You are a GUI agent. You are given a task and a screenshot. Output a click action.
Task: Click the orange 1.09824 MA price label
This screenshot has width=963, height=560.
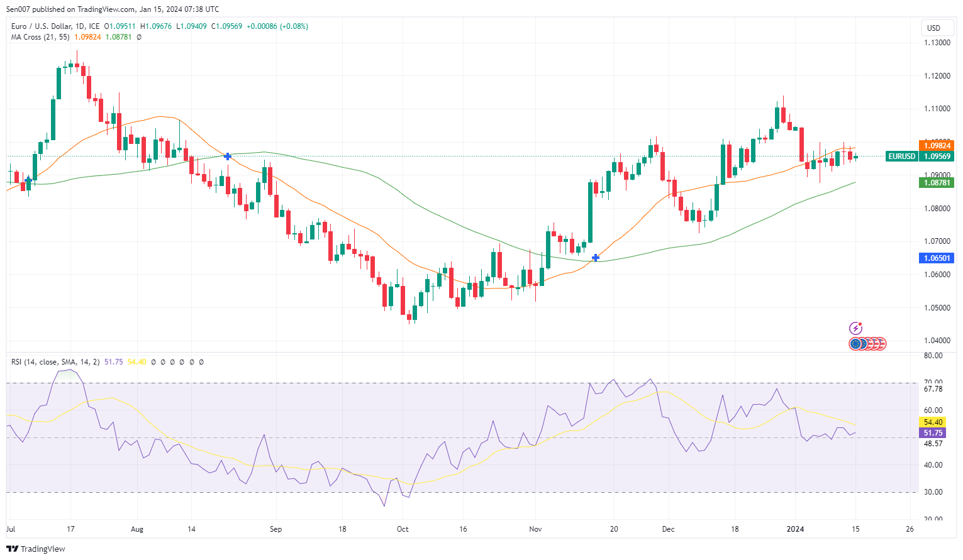[936, 145]
